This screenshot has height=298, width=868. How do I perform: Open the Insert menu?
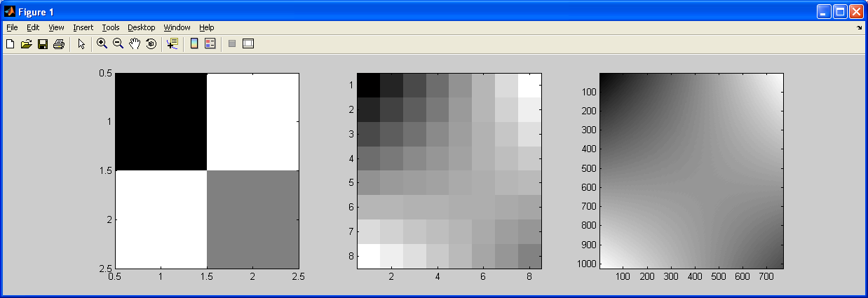tap(83, 27)
